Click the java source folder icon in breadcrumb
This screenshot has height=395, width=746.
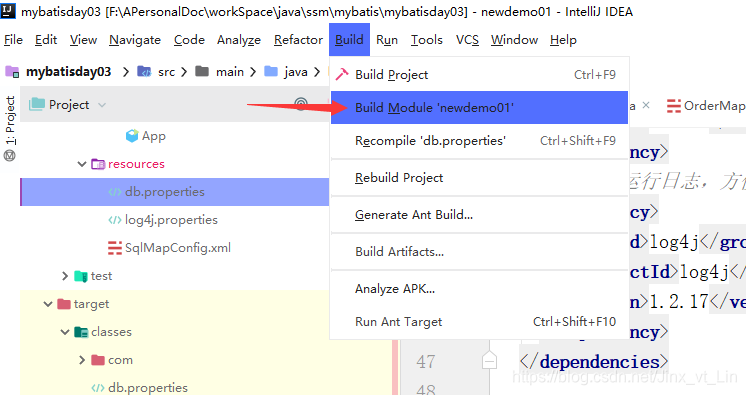[x=271, y=71]
